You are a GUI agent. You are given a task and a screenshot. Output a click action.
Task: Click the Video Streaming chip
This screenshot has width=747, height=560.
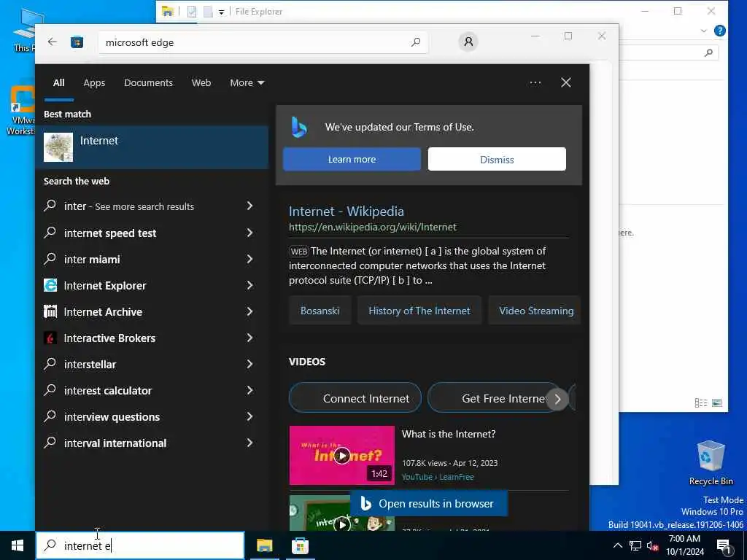pyautogui.click(x=535, y=311)
